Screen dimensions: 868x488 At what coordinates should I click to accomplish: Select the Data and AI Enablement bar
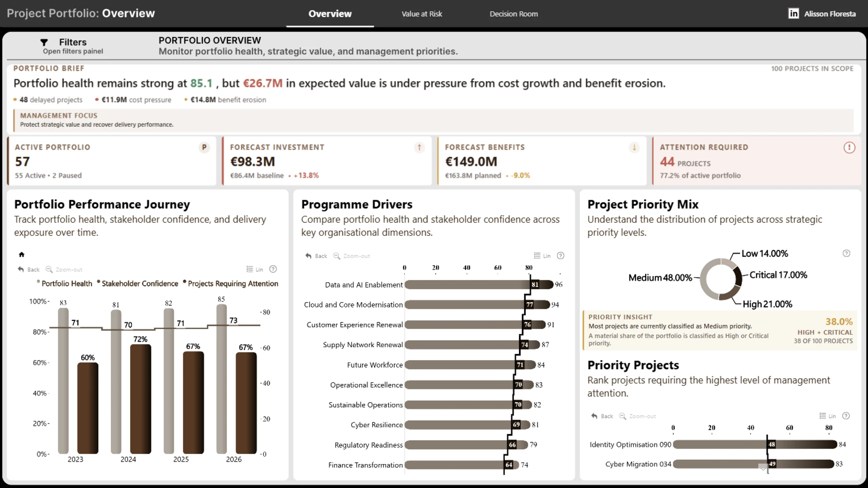point(479,285)
